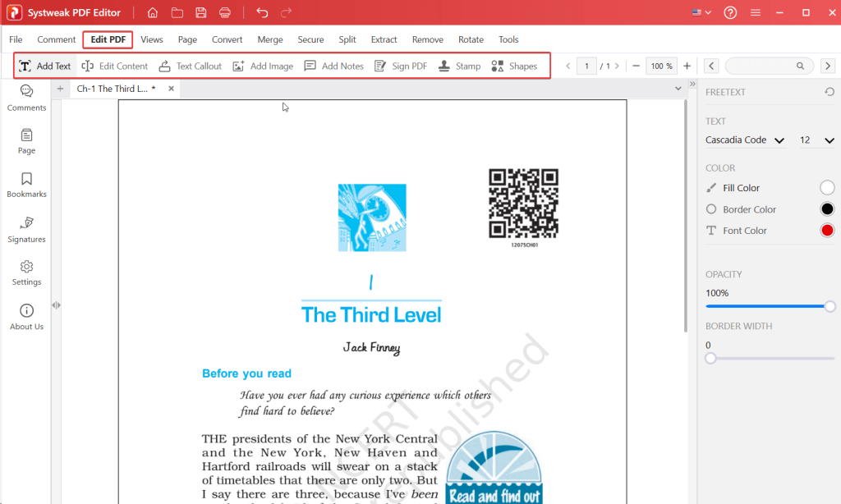Show the Bookmarks panel
The width and height of the screenshot is (841, 504).
(26, 185)
